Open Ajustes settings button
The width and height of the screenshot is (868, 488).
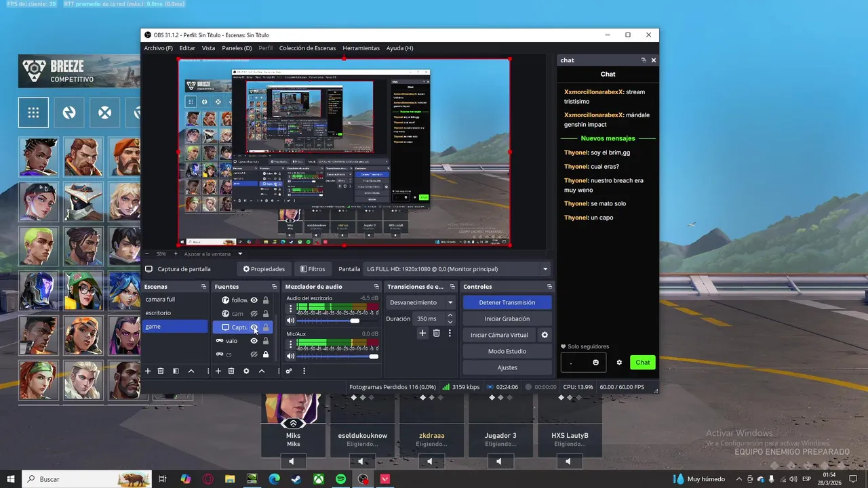[x=507, y=367]
